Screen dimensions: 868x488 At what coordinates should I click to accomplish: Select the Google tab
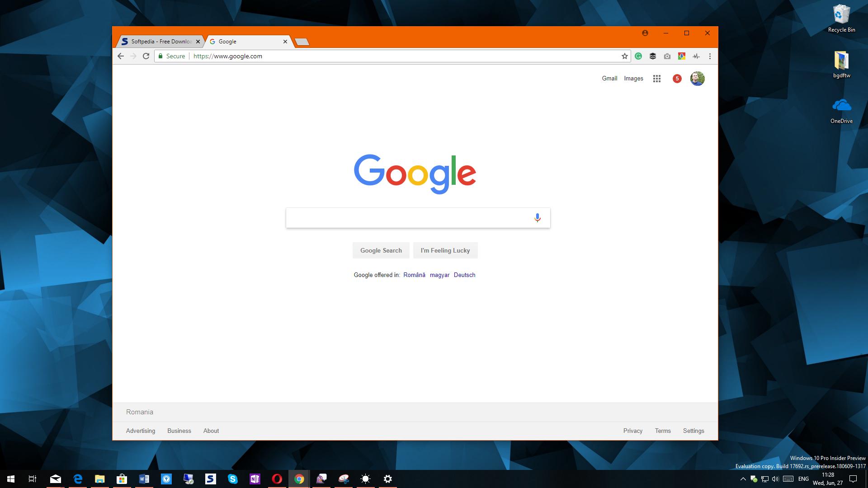[247, 41]
